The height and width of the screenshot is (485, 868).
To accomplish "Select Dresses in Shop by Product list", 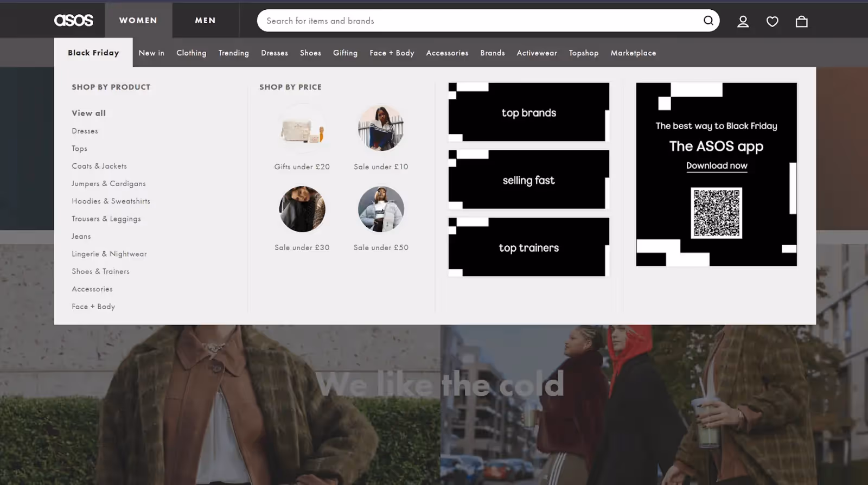I will (85, 131).
